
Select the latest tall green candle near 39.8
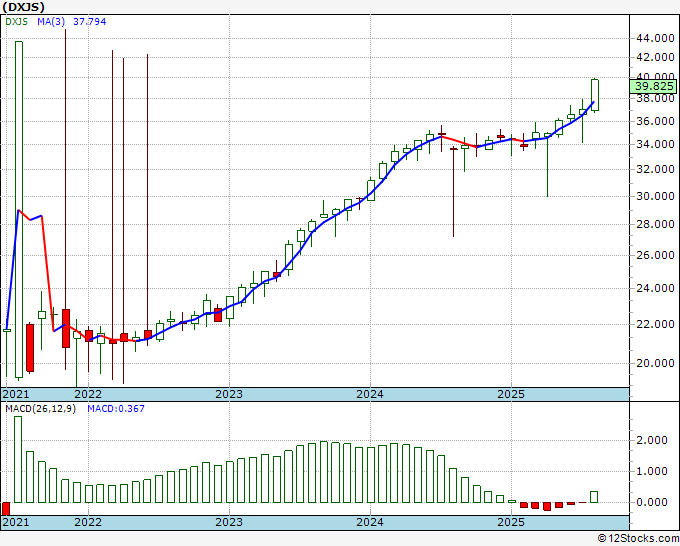point(595,95)
